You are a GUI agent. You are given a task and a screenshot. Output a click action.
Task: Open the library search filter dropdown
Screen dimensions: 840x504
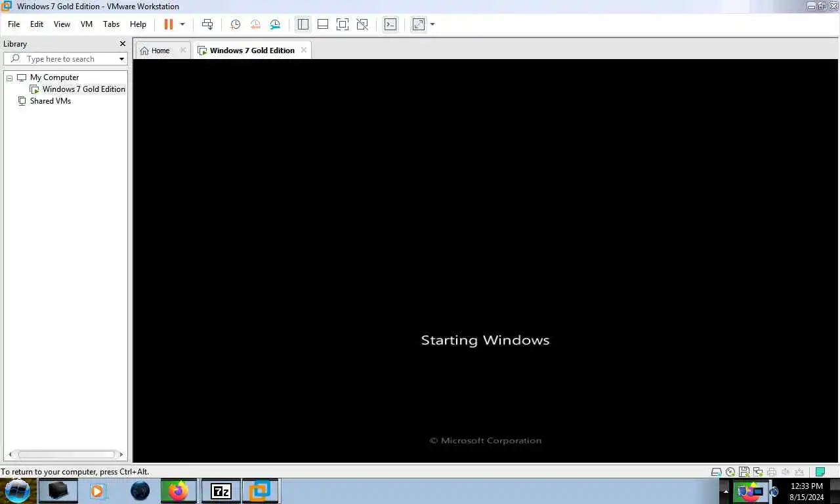pyautogui.click(x=121, y=59)
